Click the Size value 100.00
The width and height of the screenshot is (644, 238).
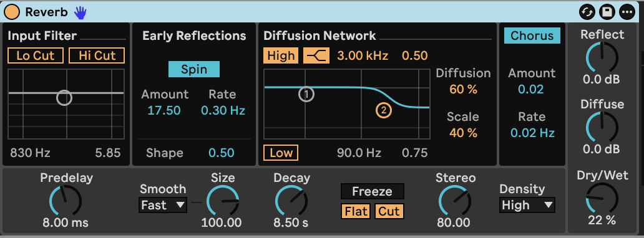tap(222, 223)
